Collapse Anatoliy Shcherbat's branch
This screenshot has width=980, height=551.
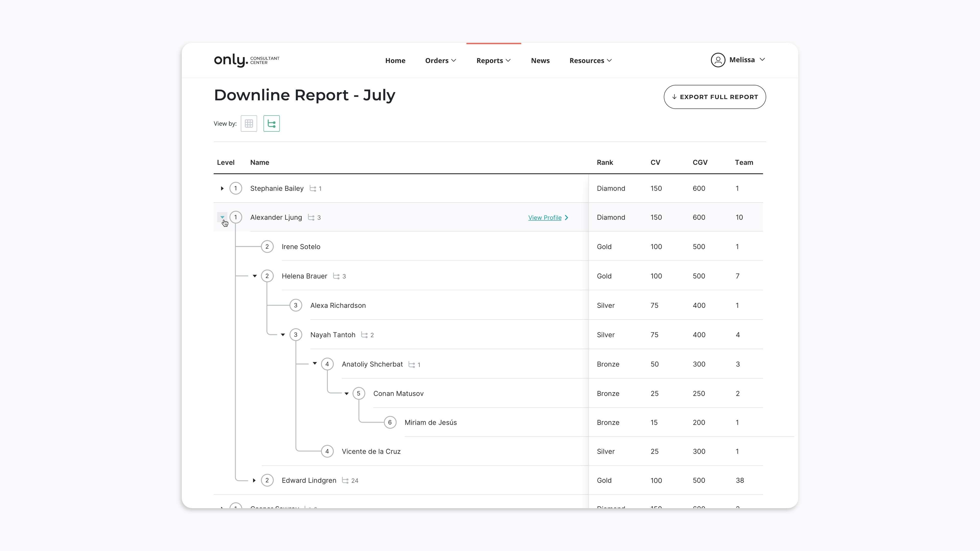(315, 364)
